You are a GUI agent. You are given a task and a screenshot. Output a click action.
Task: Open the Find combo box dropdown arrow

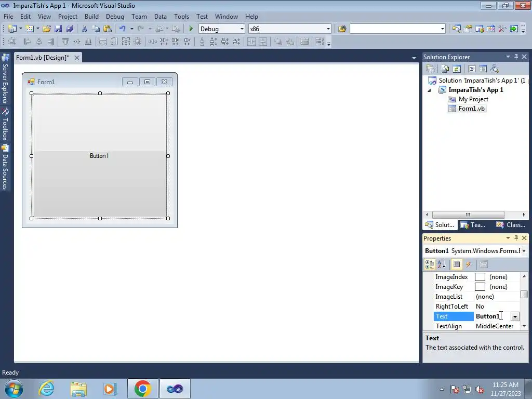tap(443, 29)
